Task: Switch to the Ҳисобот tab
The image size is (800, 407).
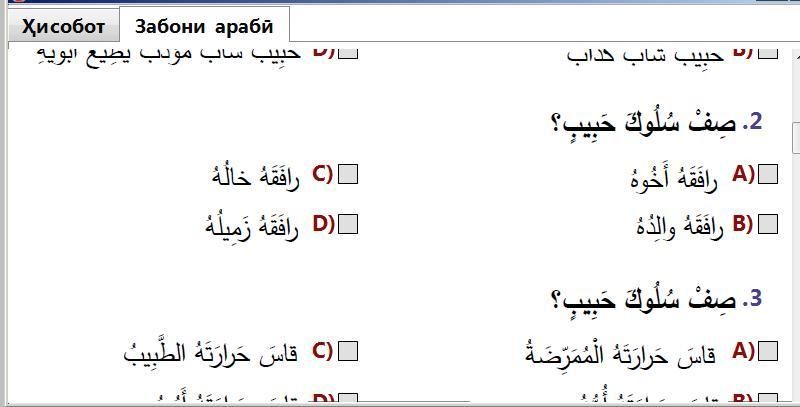Action: tap(63, 26)
